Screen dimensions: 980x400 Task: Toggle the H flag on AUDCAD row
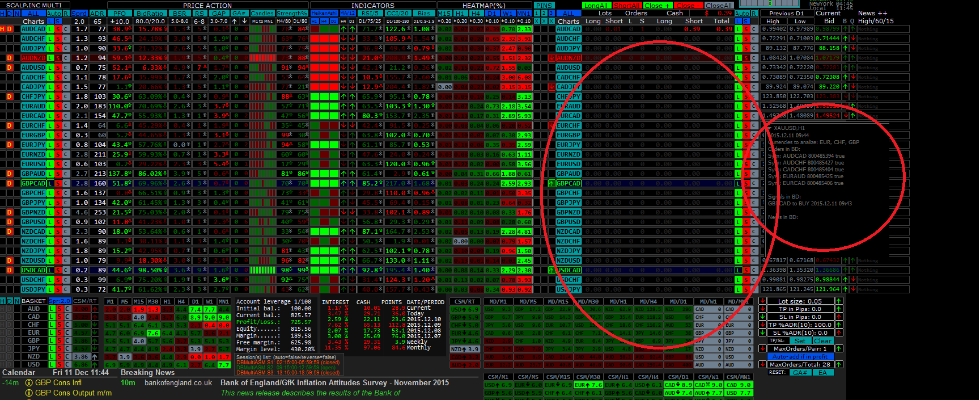coord(2,29)
